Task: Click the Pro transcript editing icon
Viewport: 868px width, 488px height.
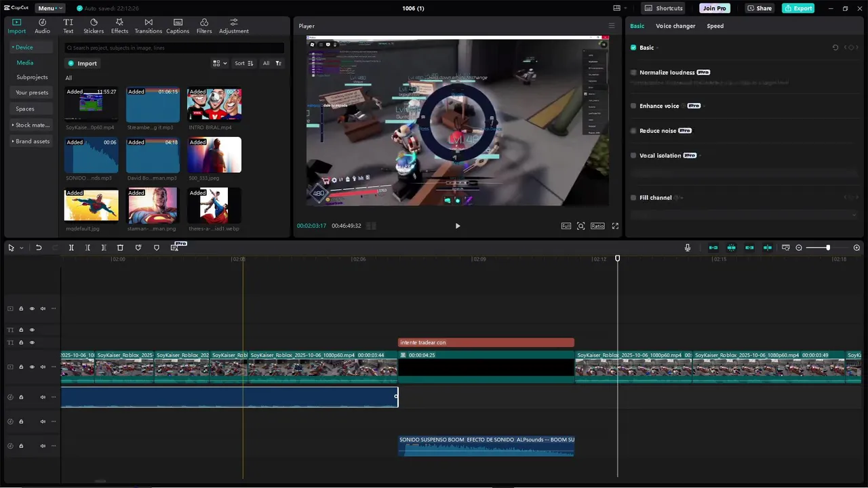Action: pyautogui.click(x=175, y=247)
